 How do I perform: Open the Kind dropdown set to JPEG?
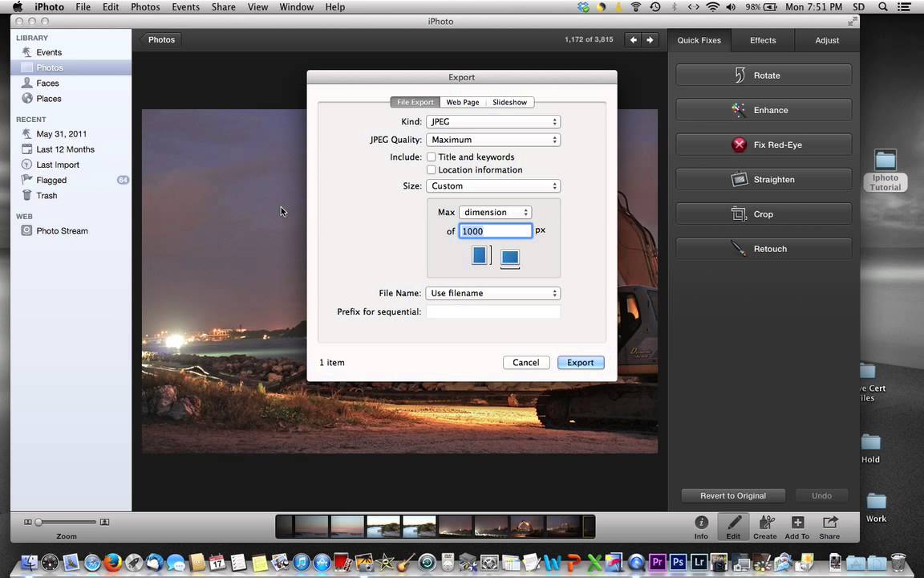(493, 121)
